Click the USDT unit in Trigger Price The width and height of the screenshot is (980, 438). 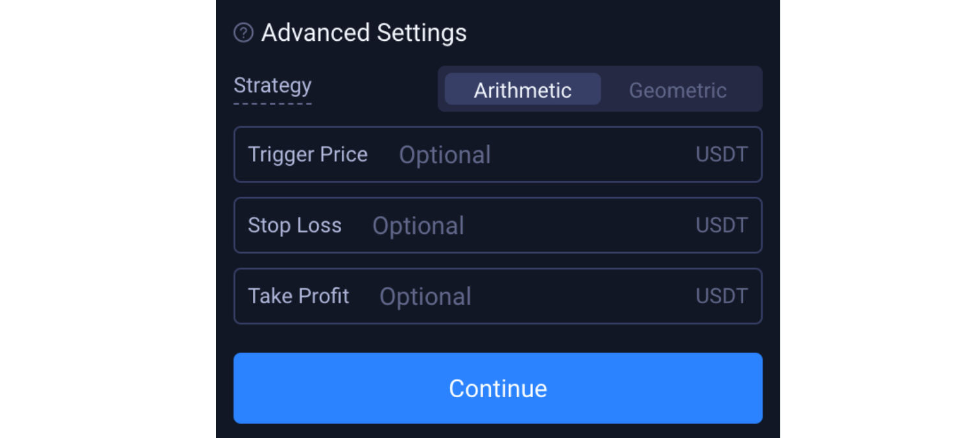[721, 154]
